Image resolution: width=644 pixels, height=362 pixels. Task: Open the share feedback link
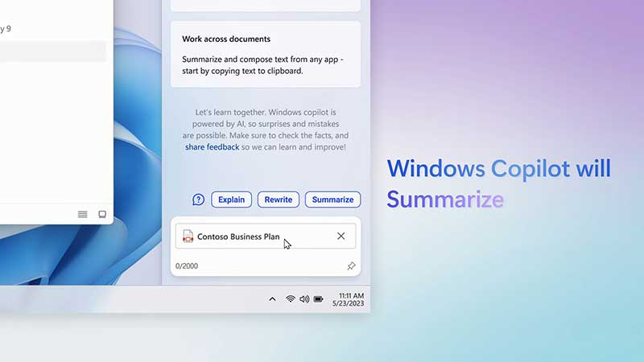coord(212,147)
